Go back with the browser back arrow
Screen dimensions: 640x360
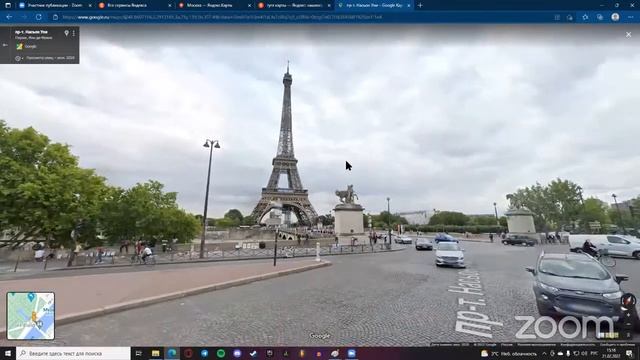(9, 17)
